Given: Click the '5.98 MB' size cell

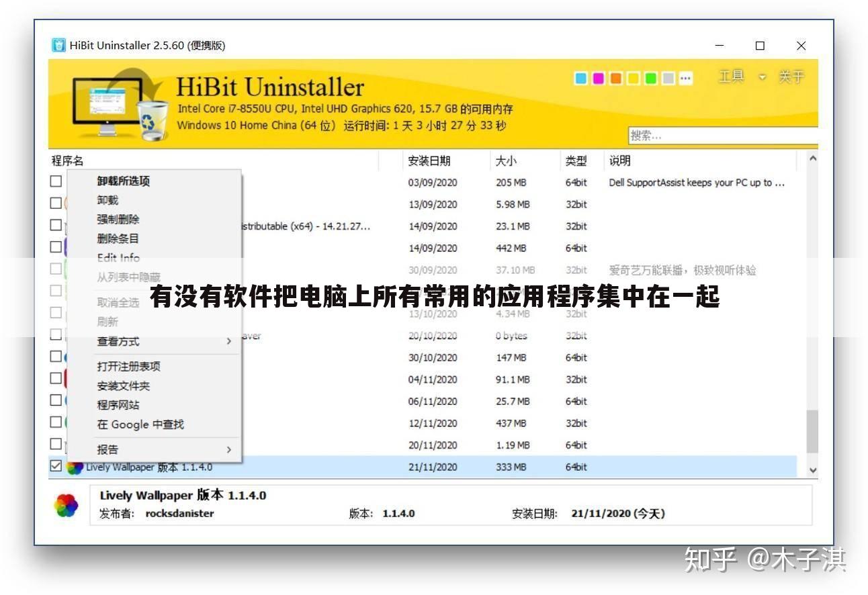Looking at the screenshot, I should (513, 204).
